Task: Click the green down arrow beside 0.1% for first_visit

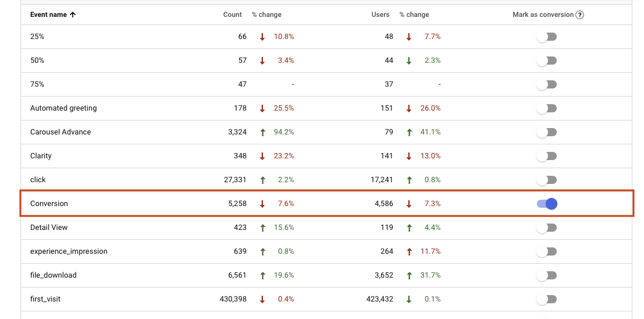Action: [408, 299]
